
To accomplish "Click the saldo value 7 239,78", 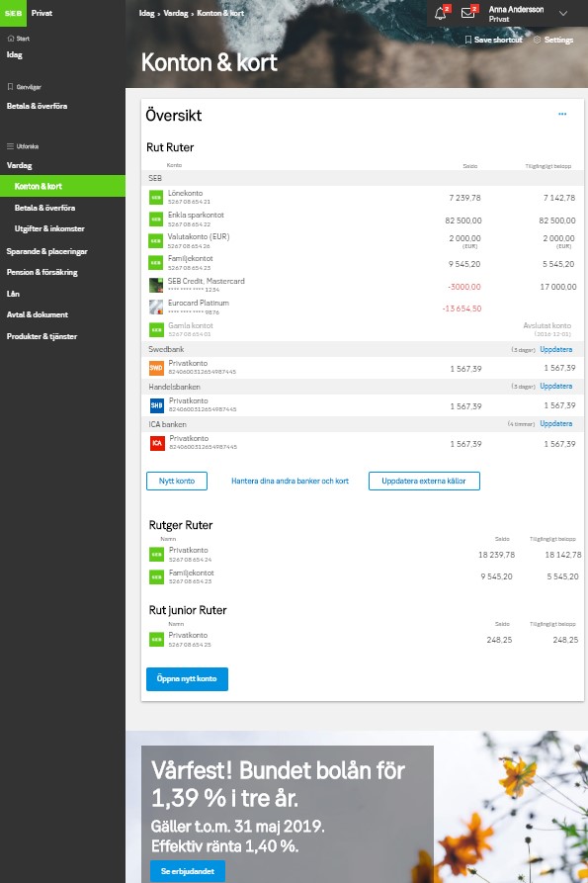I will point(464,198).
